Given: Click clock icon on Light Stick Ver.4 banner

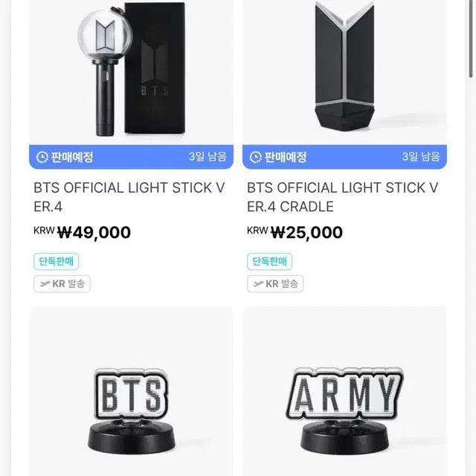Looking at the screenshot, I should [x=42, y=157].
